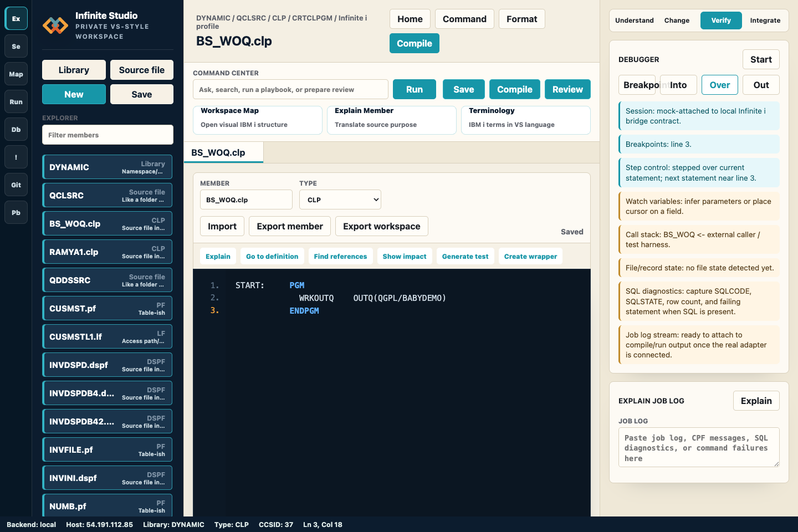The height and width of the screenshot is (532, 798).
Task: Select the Verify tab
Action: coord(721,20)
